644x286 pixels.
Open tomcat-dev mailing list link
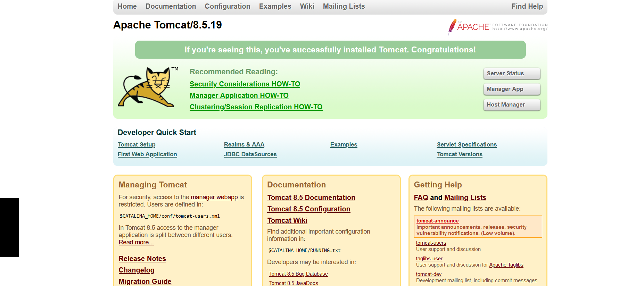tap(429, 274)
